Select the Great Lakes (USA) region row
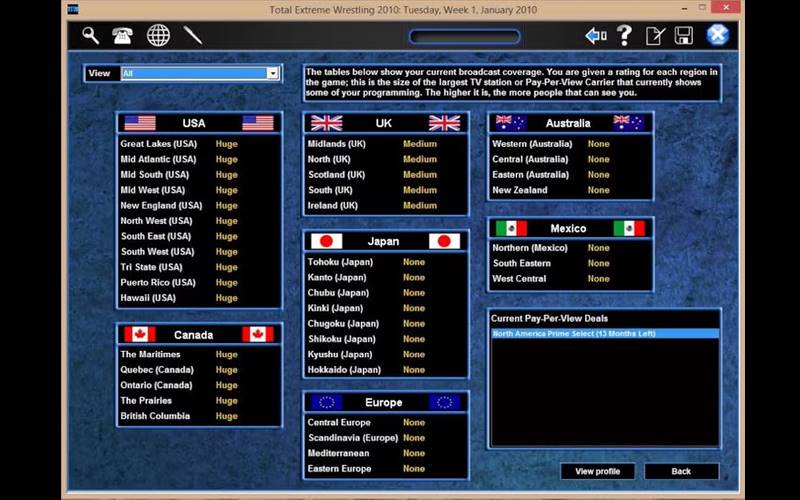This screenshot has width=800, height=500. click(x=160, y=144)
